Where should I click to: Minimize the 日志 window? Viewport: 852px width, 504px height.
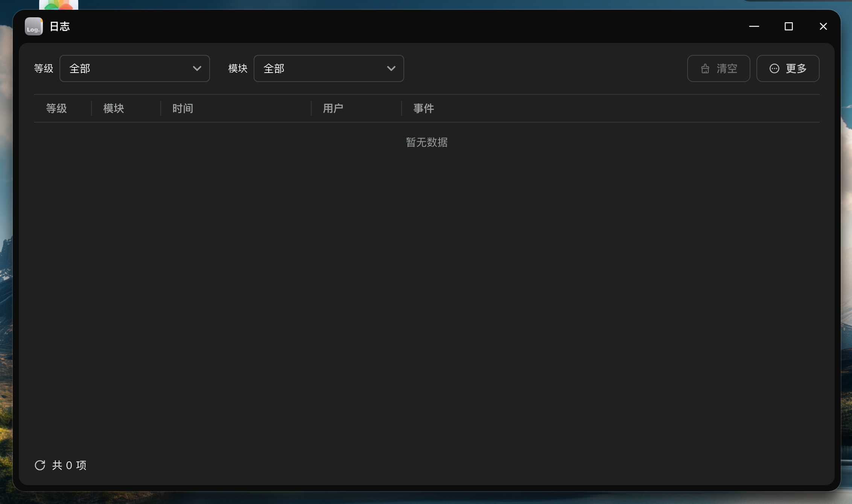754,26
